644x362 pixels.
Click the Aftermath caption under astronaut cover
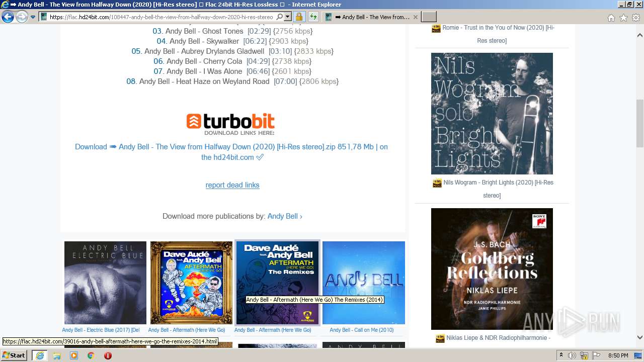187,330
